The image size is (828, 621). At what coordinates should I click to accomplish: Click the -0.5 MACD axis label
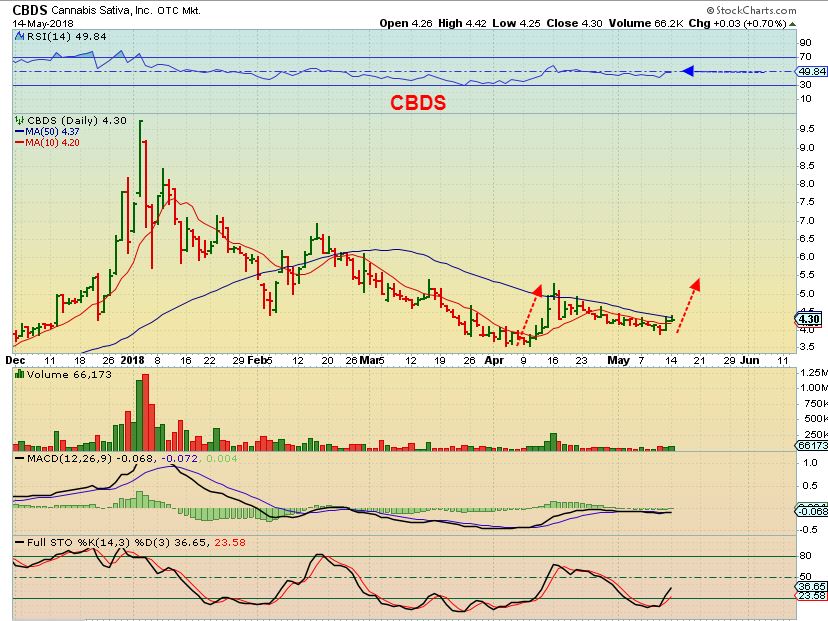809,530
